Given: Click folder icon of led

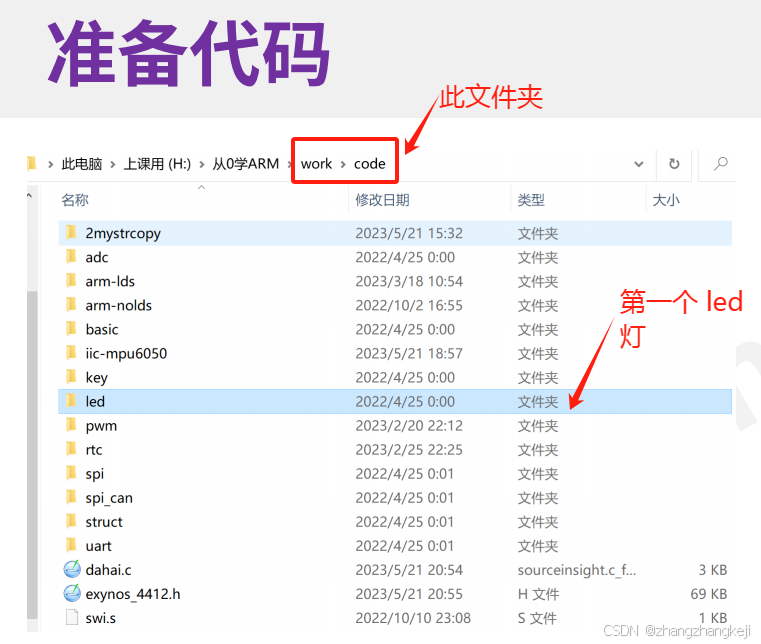Looking at the screenshot, I should [x=71, y=401].
